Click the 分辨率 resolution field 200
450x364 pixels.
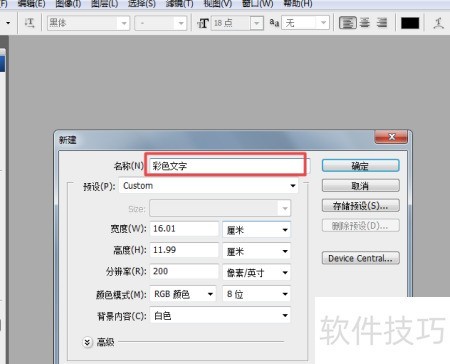(x=184, y=271)
